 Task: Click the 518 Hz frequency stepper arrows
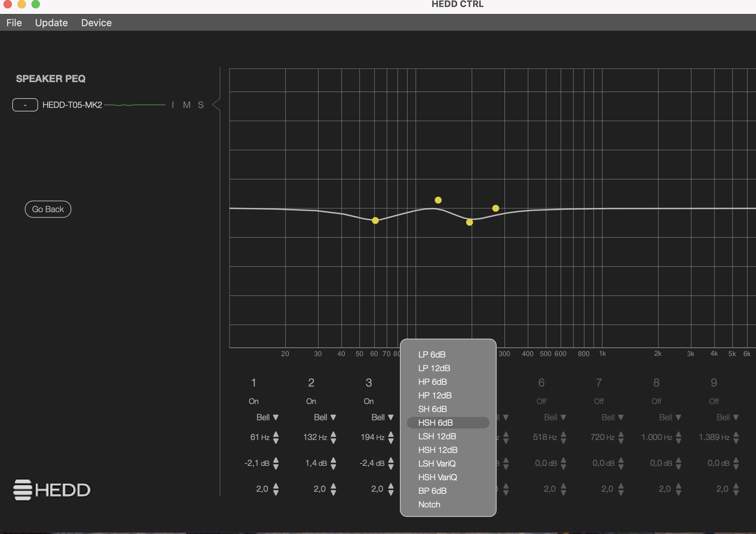click(x=563, y=437)
